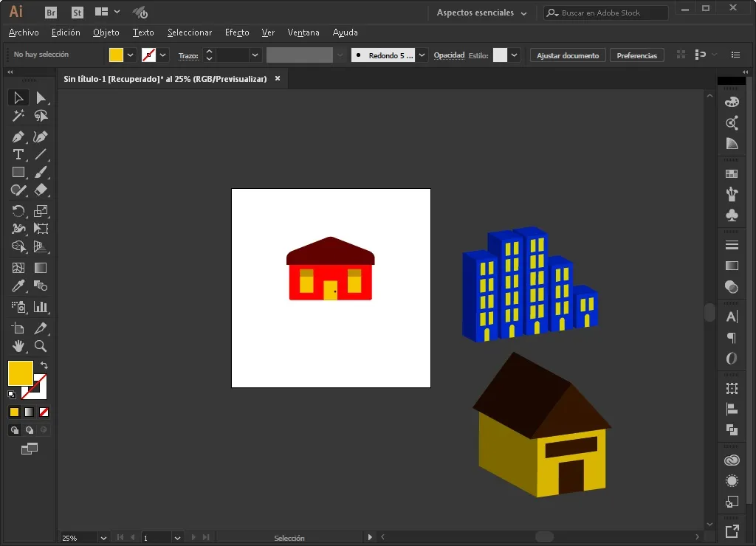Open stroke color dropdown in control bar
The image size is (756, 546).
point(163,55)
